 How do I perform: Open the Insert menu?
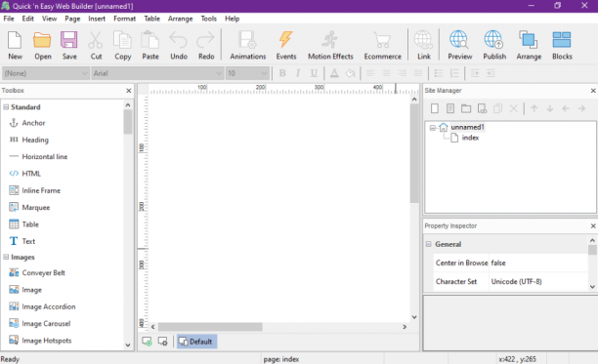point(97,19)
